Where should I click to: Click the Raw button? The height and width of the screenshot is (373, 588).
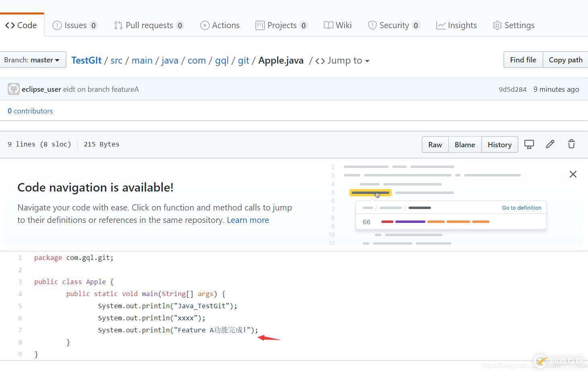click(435, 145)
